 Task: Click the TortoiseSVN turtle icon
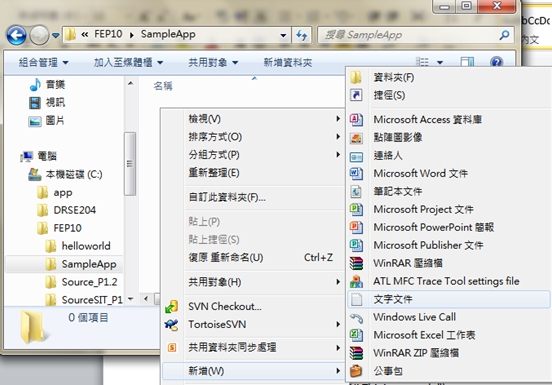tap(172, 324)
